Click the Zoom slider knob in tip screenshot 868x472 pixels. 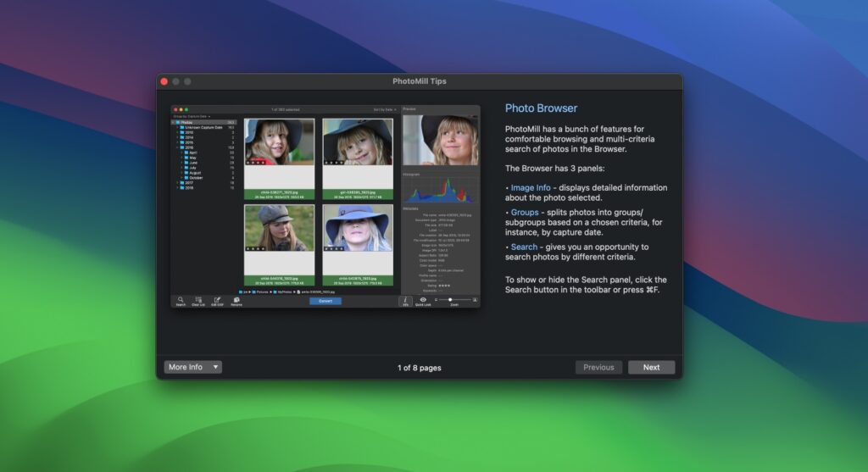[450, 299]
